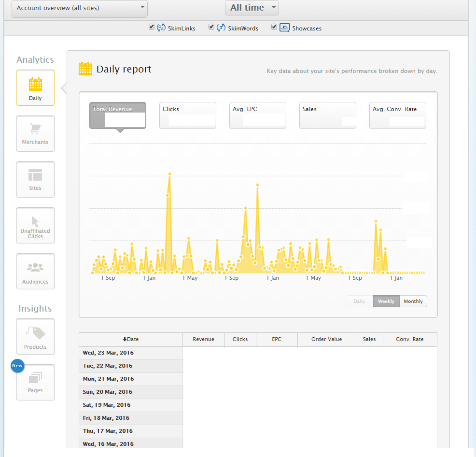Disable the Showcases checkbox

point(274,27)
